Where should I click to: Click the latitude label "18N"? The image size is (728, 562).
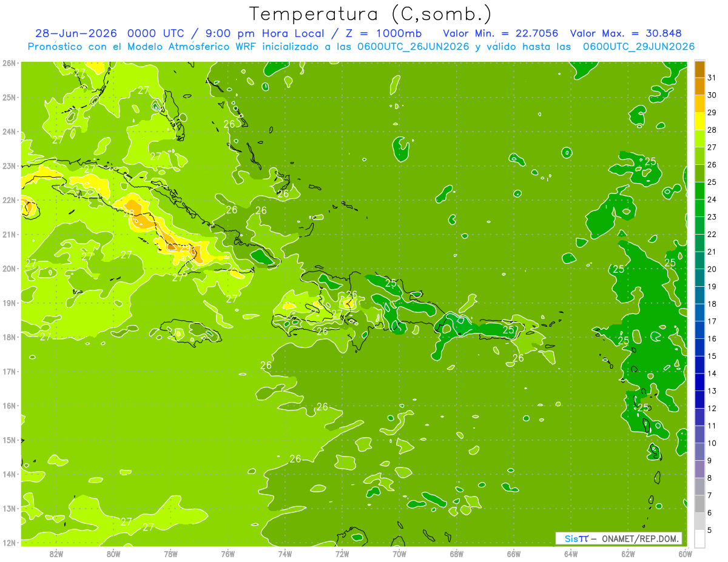[9, 337]
